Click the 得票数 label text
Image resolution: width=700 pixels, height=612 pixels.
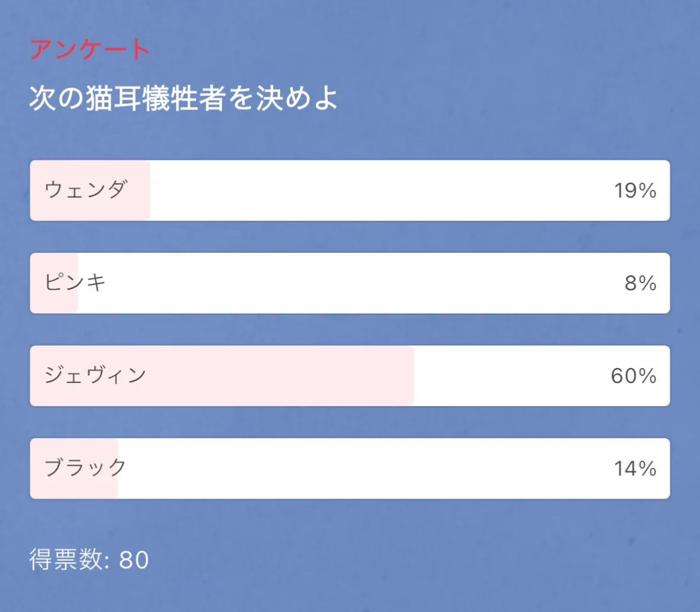(66, 560)
